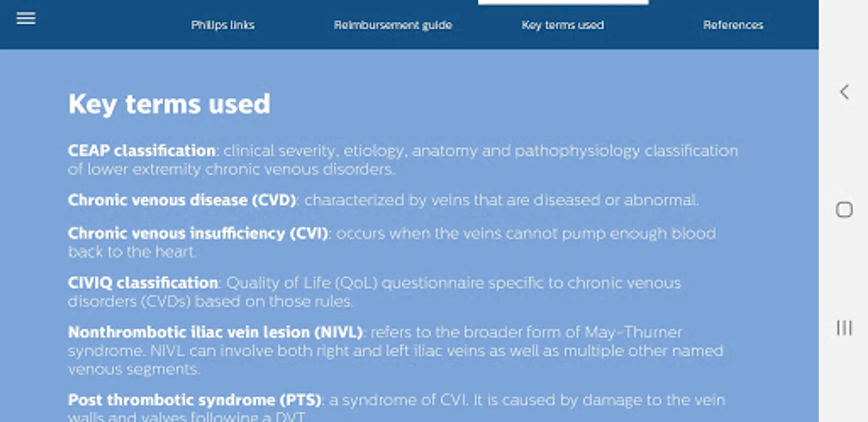This screenshot has width=868, height=422.
Task: Select the CEAP classification term
Action: [142, 151]
